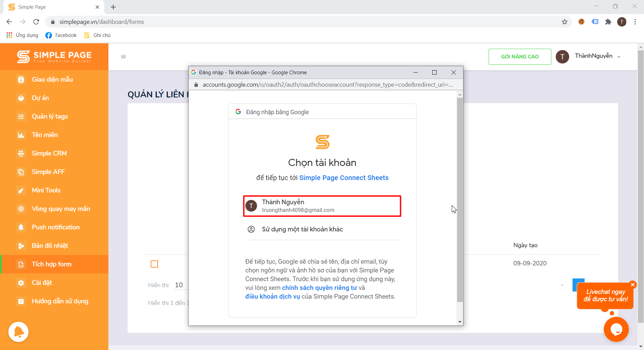This screenshot has width=644, height=350.
Task: Click the Mini Tools rocket icon
Action: [21, 190]
